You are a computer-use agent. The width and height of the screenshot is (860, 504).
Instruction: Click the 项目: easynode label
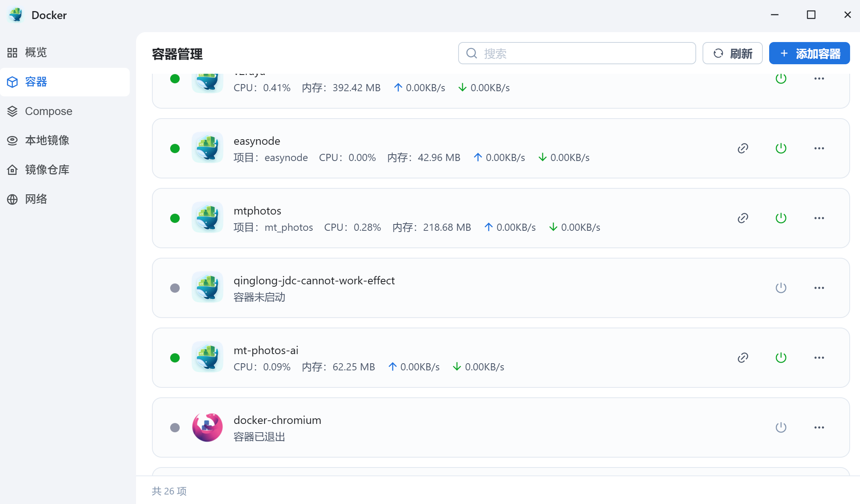[x=271, y=158]
